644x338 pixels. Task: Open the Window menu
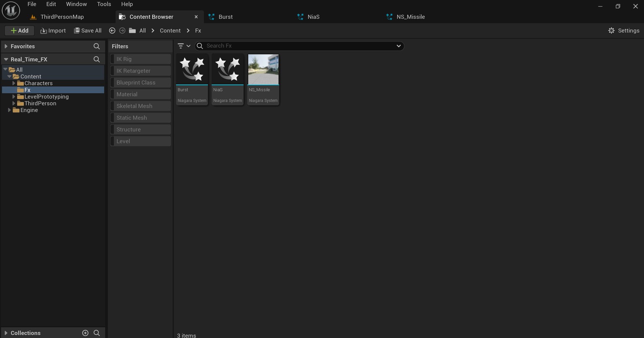click(x=76, y=4)
